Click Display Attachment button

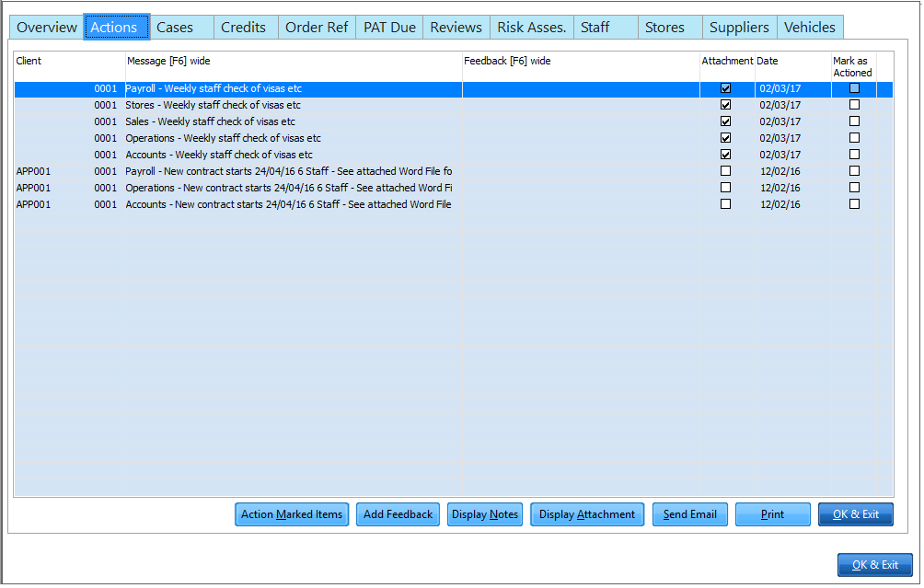[x=587, y=515]
